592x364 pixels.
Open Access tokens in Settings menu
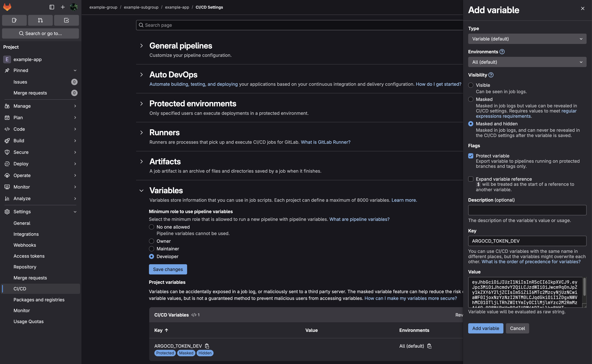pos(29,256)
